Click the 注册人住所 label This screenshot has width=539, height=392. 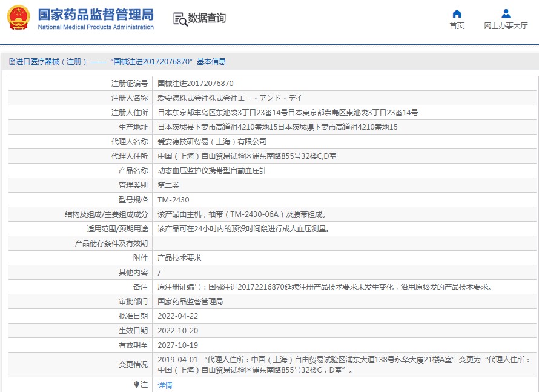[x=129, y=113]
